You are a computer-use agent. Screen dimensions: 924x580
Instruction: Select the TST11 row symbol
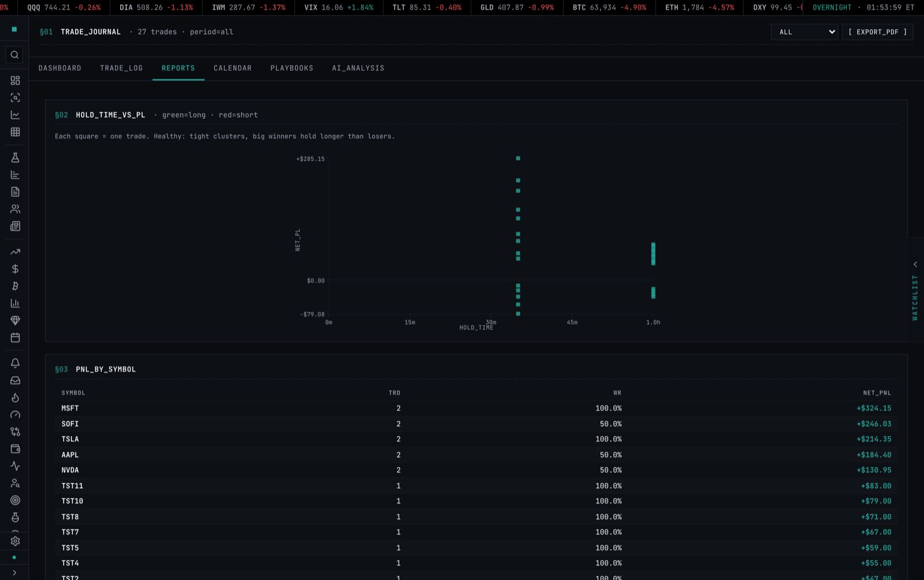pyautogui.click(x=72, y=486)
